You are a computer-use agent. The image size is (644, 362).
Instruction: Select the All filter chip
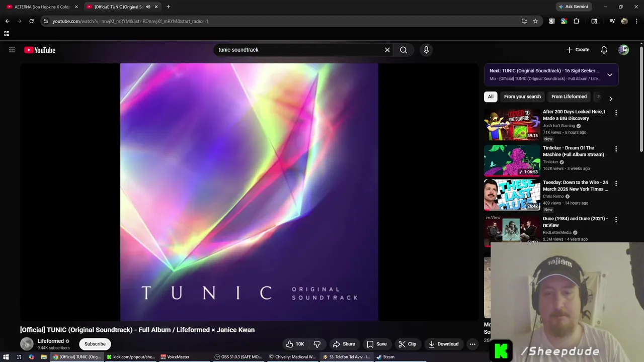tap(491, 97)
